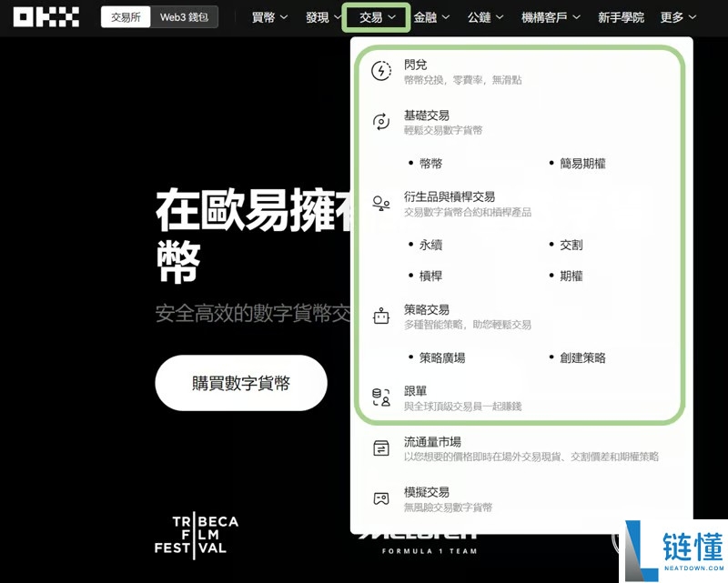Switch to the Web3 錢包 tab
Image resolution: width=728 pixels, height=583 pixels.
coord(184,17)
